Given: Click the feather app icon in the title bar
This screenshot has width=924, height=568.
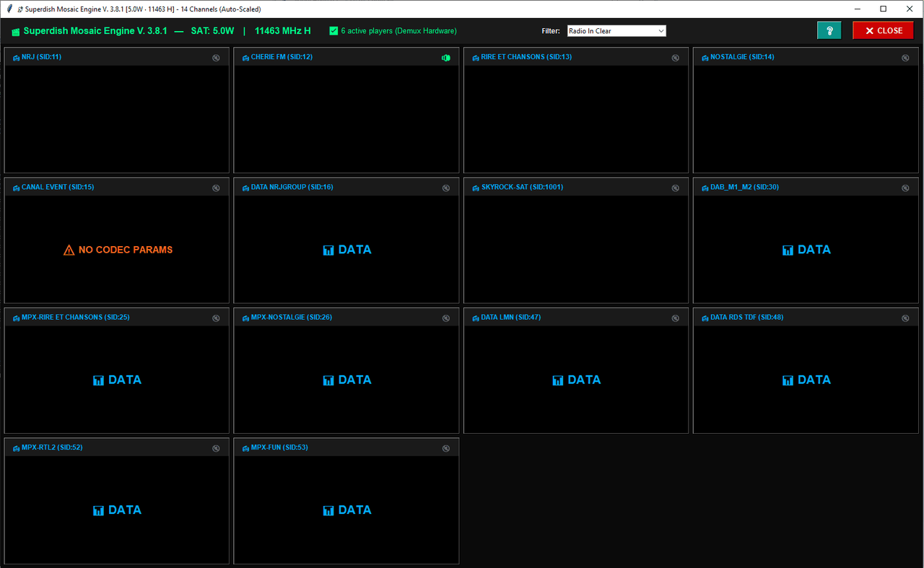Looking at the screenshot, I should (8, 9).
